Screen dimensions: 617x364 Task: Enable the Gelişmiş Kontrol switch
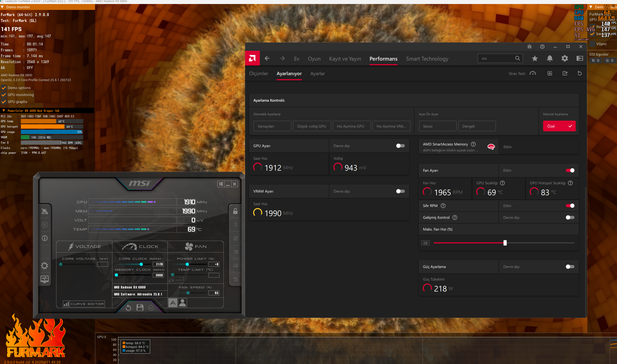tap(570, 217)
